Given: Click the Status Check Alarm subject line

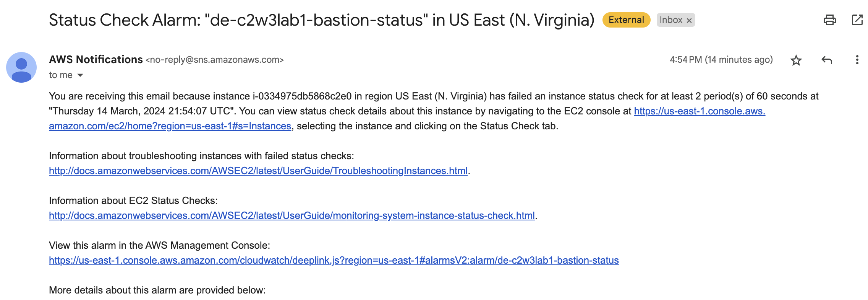Looking at the screenshot, I should [x=321, y=20].
